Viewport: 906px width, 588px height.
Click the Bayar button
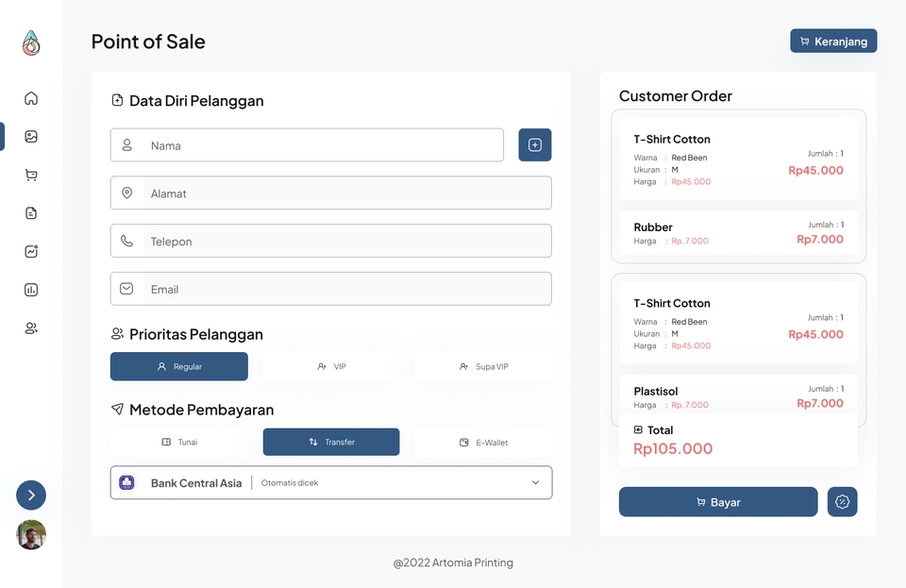click(x=718, y=502)
